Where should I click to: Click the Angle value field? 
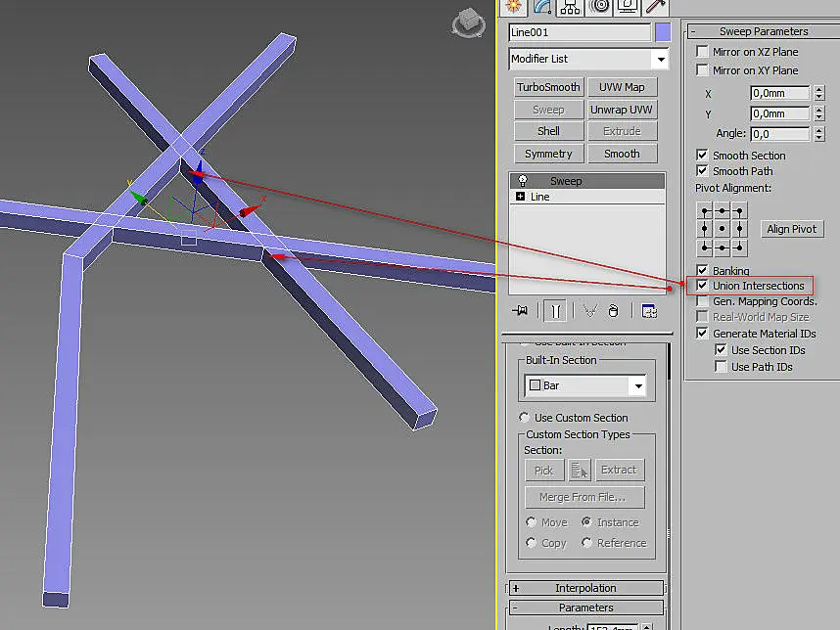click(x=779, y=134)
